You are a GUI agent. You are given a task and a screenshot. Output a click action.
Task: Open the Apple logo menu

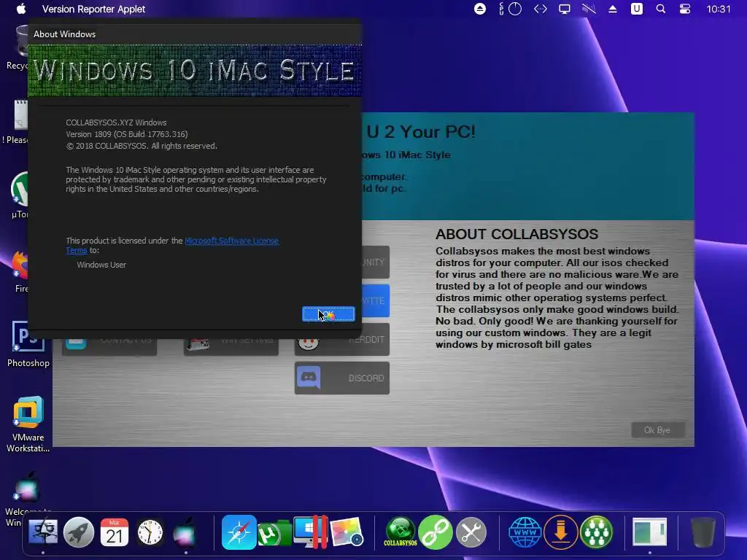click(x=21, y=9)
